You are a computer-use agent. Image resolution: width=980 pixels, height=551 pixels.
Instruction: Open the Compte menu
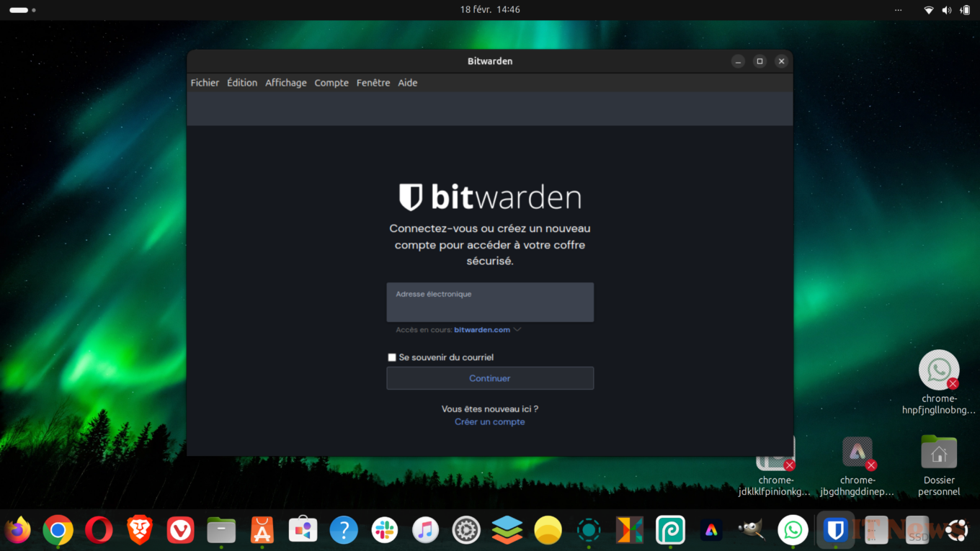[x=331, y=83]
